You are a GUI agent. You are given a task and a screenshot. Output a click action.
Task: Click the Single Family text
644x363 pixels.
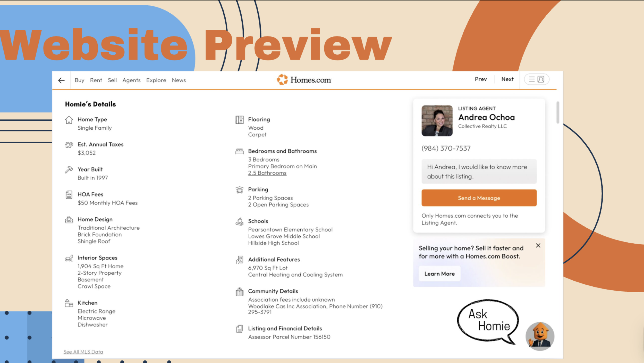coord(95,128)
